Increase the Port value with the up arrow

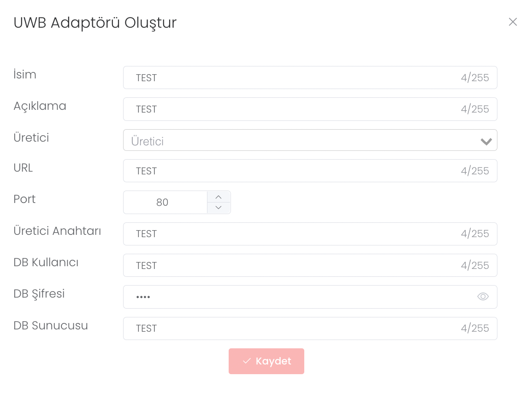[x=219, y=197]
